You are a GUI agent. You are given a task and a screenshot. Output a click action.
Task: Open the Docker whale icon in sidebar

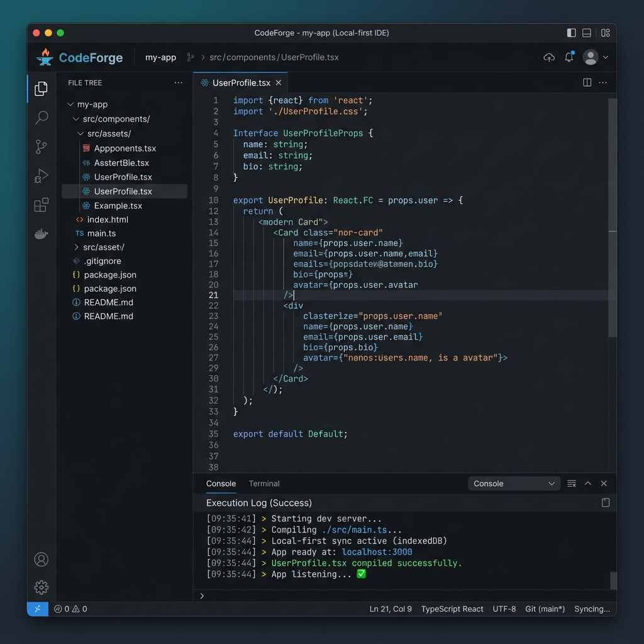pyautogui.click(x=41, y=234)
